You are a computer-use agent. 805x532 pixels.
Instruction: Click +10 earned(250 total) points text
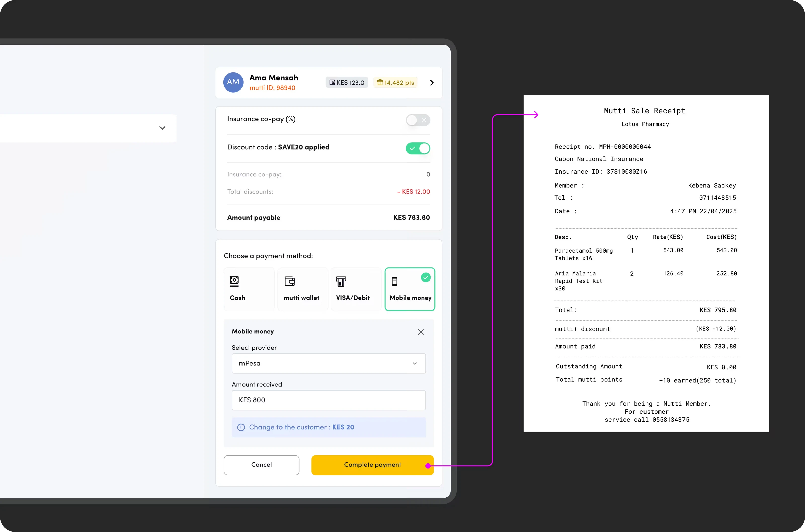pyautogui.click(x=697, y=380)
